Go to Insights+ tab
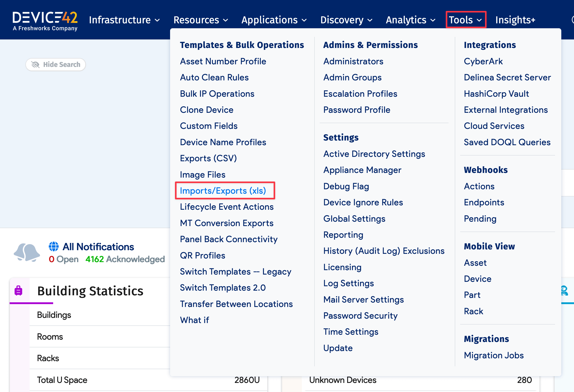Viewport: 574px width, 392px height. tap(515, 20)
